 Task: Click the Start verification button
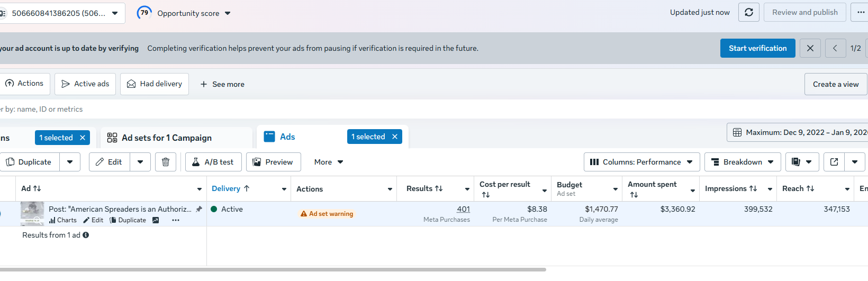(757, 48)
